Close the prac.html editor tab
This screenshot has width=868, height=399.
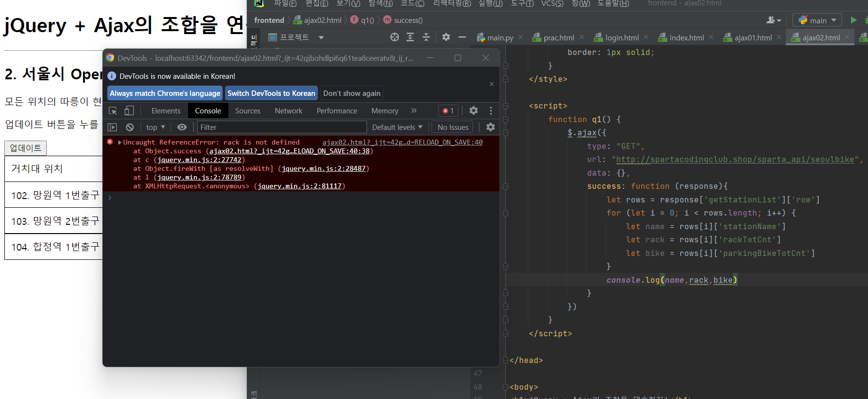click(x=582, y=37)
